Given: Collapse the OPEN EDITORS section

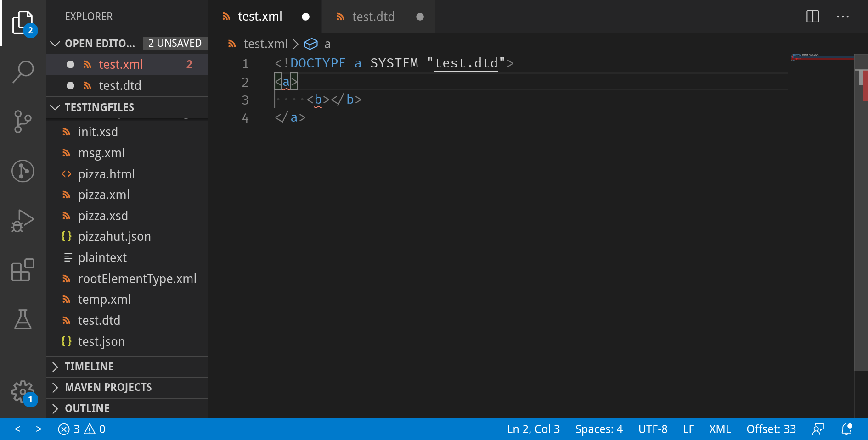Looking at the screenshot, I should pos(55,44).
